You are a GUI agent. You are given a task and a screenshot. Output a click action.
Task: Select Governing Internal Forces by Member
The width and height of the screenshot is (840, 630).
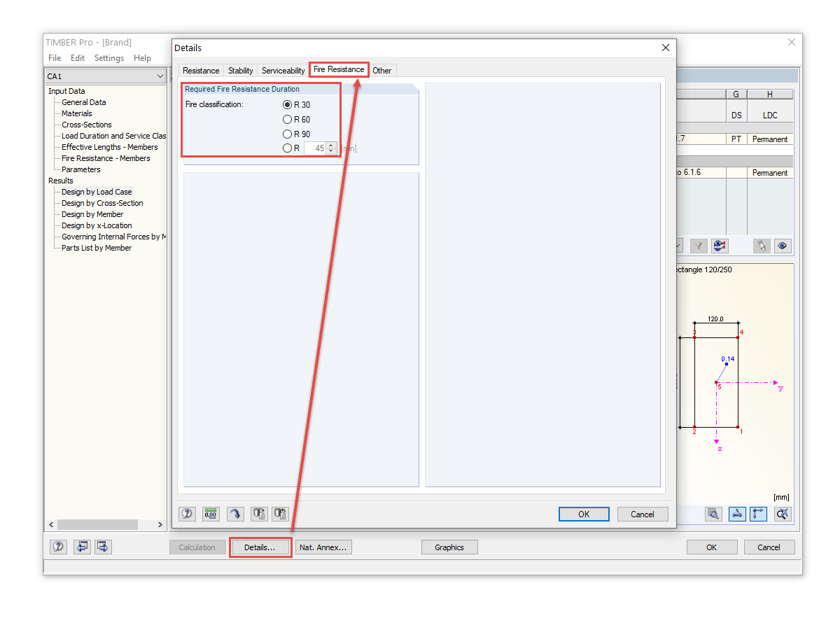(114, 237)
